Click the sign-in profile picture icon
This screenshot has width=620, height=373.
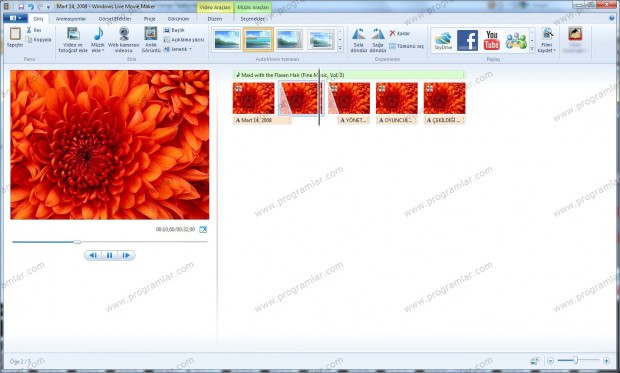[575, 34]
